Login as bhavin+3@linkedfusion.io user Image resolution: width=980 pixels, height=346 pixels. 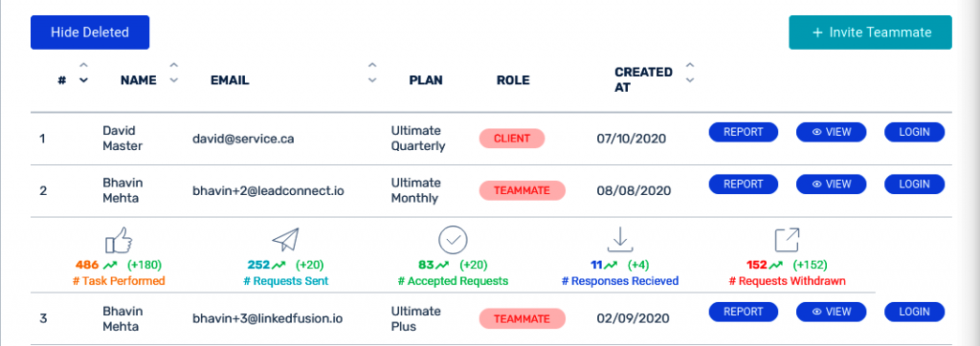click(x=914, y=313)
